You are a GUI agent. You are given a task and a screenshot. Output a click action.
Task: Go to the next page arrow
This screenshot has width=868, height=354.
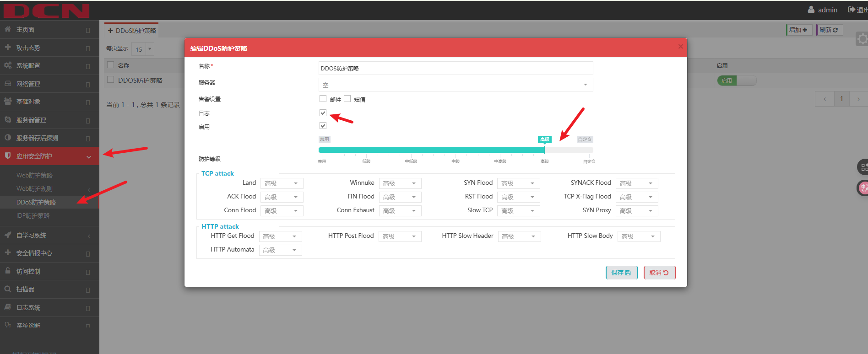[858, 99]
